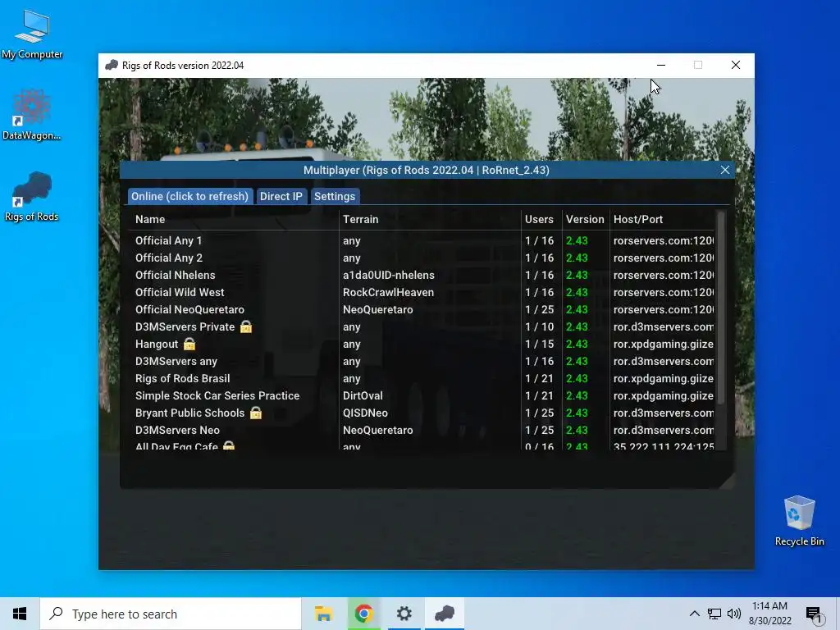Open the volume tray icon
Image resolution: width=840 pixels, height=630 pixels.
tap(734, 614)
